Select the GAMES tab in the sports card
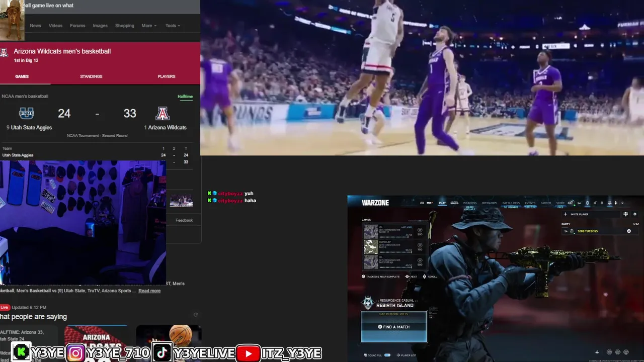The image size is (644, 362). coord(22,76)
